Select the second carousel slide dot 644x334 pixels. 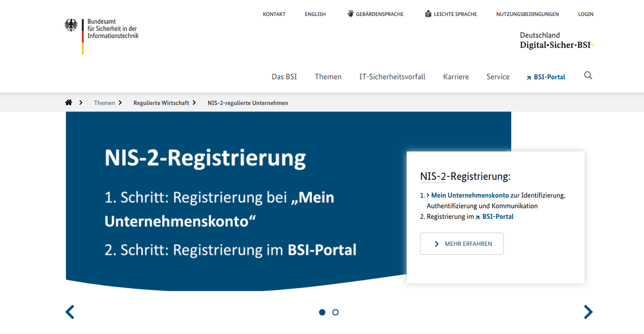pyautogui.click(x=336, y=313)
